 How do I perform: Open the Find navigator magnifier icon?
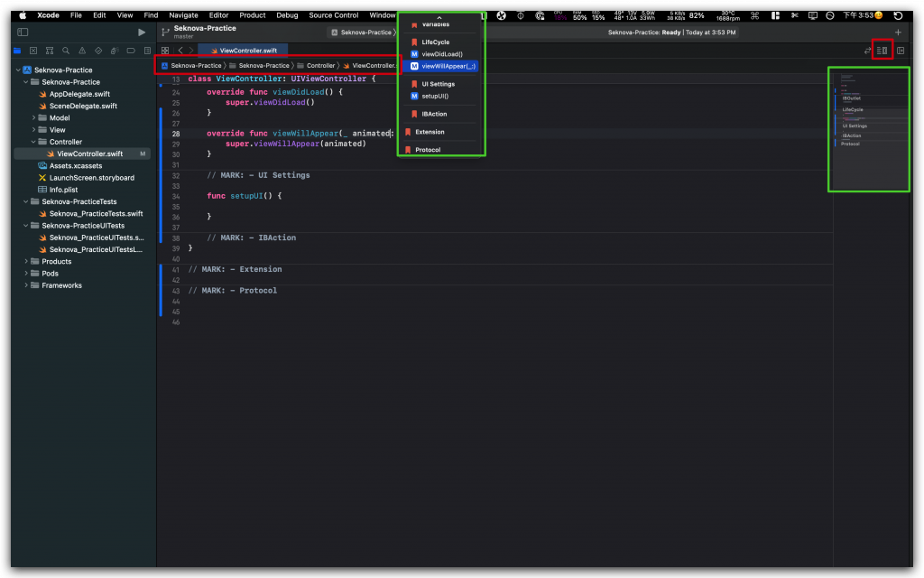pos(66,51)
